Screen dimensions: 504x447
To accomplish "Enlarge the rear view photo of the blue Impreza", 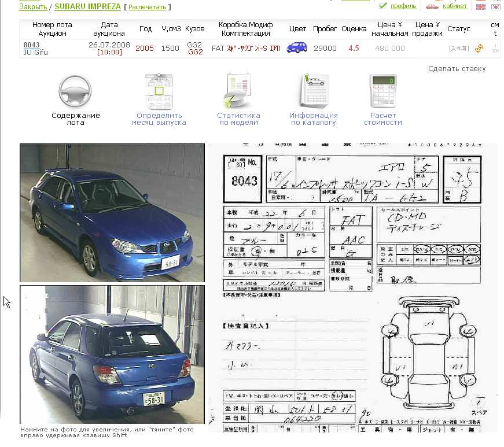I will coord(112,354).
